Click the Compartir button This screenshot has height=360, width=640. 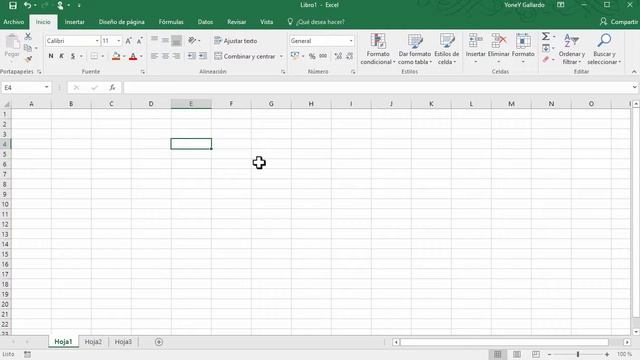(618, 22)
